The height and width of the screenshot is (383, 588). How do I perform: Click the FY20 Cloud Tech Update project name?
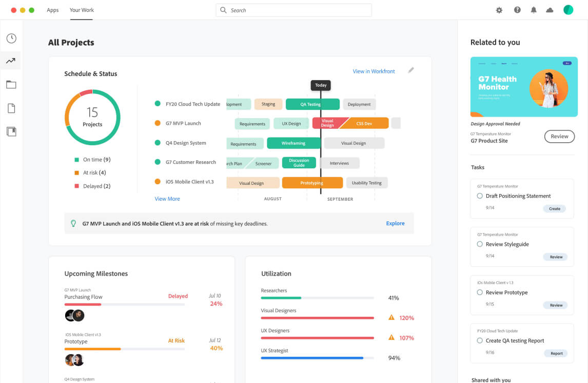point(193,104)
